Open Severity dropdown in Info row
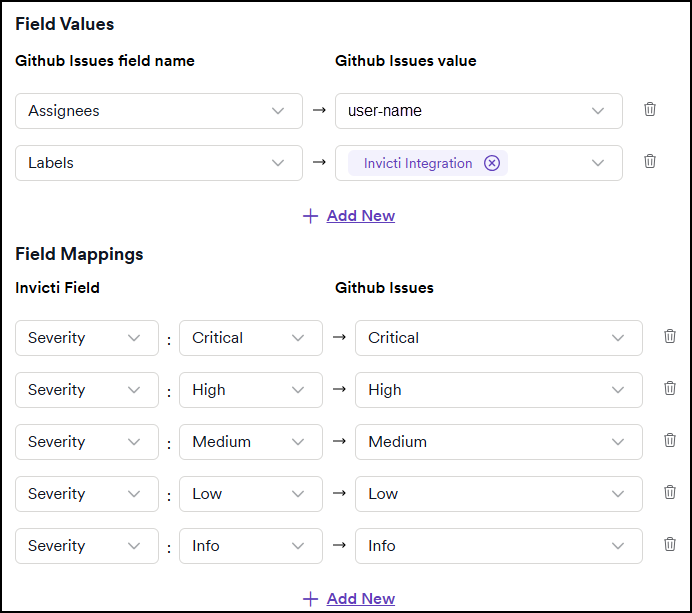Screen dimensions: 692x613 click(x=87, y=546)
